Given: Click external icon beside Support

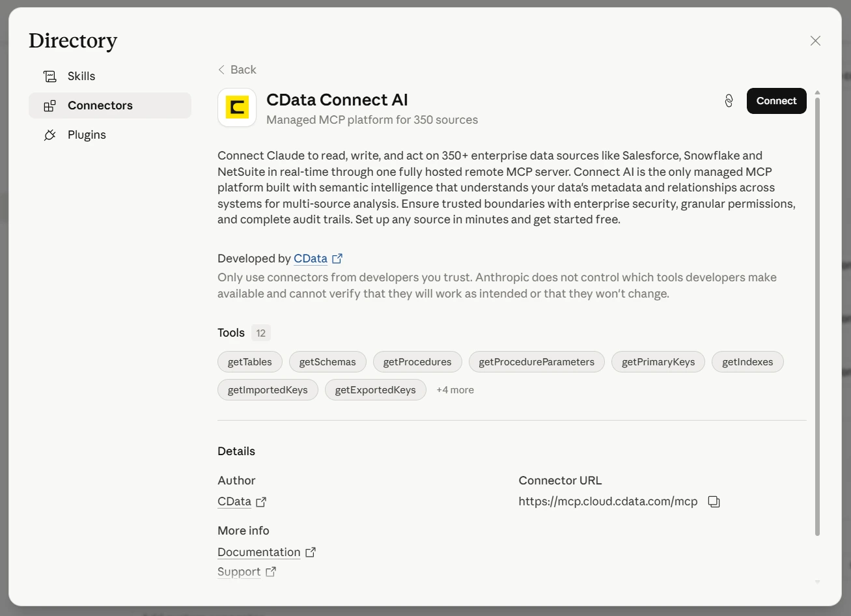Looking at the screenshot, I should click(x=271, y=572).
